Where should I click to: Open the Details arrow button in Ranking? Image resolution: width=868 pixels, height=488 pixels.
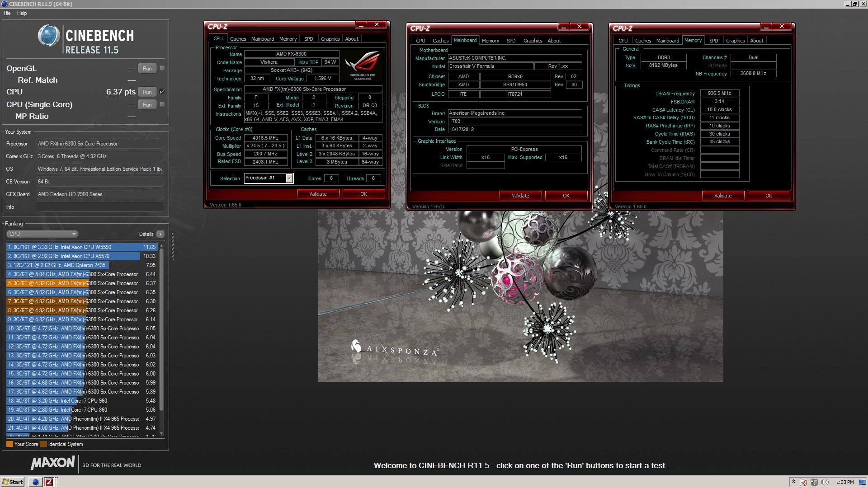click(160, 234)
